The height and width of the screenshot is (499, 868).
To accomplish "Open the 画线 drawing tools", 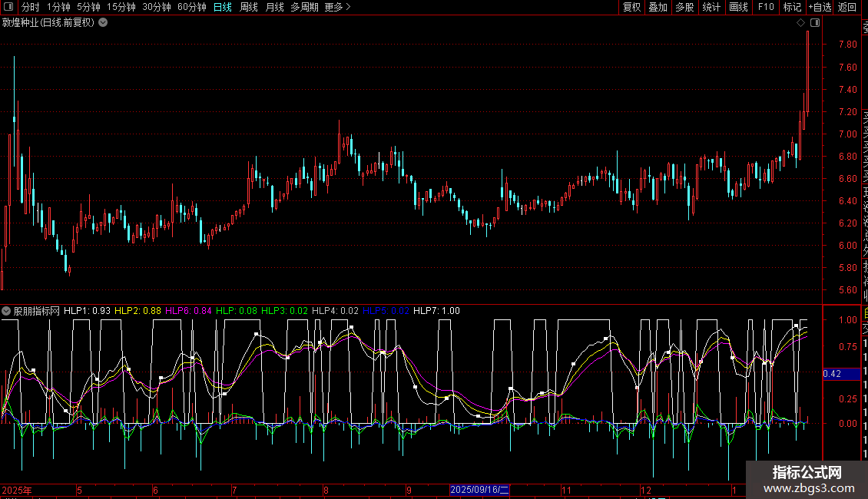I will 738,7.
